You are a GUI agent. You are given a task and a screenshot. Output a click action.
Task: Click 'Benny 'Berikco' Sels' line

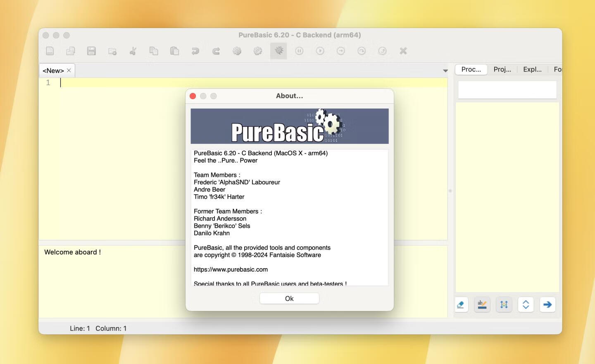(222, 226)
